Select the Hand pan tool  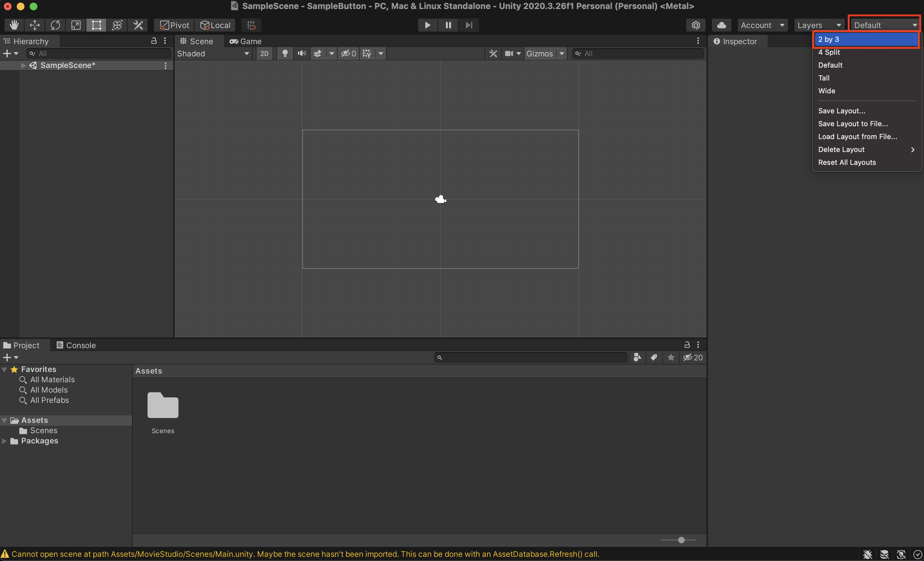click(14, 25)
